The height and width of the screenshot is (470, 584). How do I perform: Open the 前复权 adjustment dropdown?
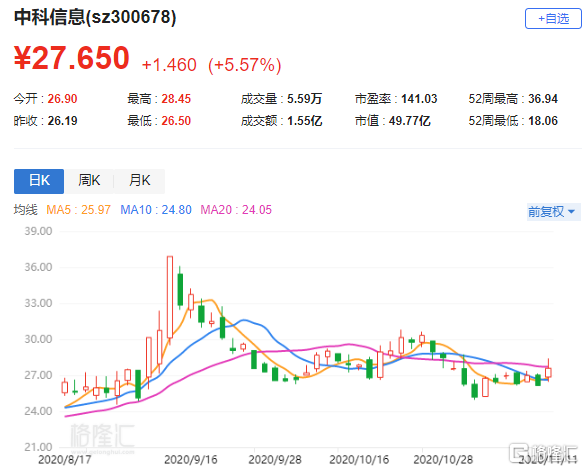tap(552, 212)
